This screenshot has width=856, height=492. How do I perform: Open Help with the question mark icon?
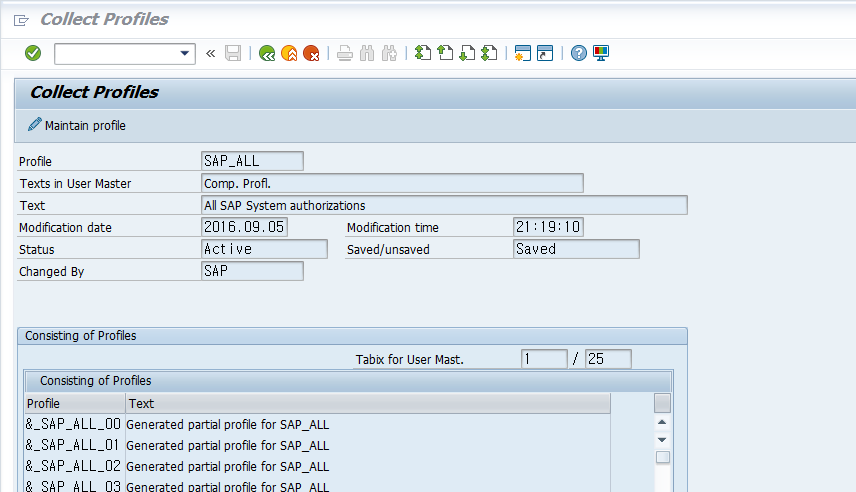point(579,53)
